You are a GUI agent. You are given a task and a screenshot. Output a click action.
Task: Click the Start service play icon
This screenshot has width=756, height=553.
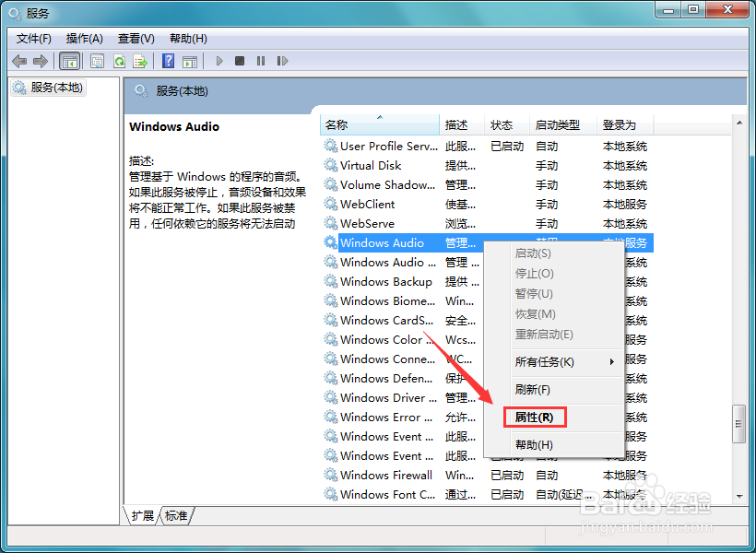219,61
